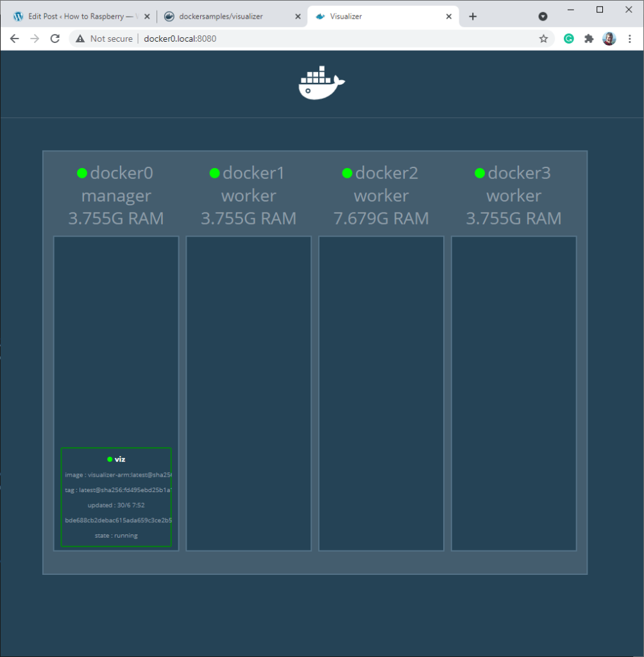Select the Visualizer tab
The height and width of the screenshot is (657, 644).
pyautogui.click(x=384, y=16)
